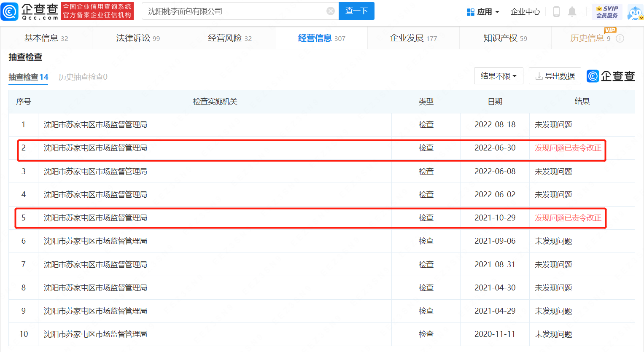Click date 2022-06-30
The height and width of the screenshot is (352, 644).
click(x=495, y=148)
